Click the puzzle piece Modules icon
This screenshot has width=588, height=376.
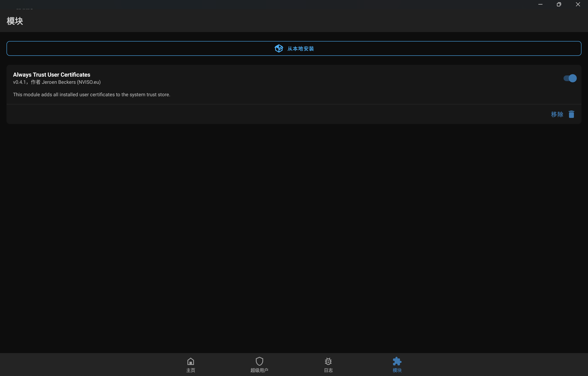pyautogui.click(x=397, y=361)
